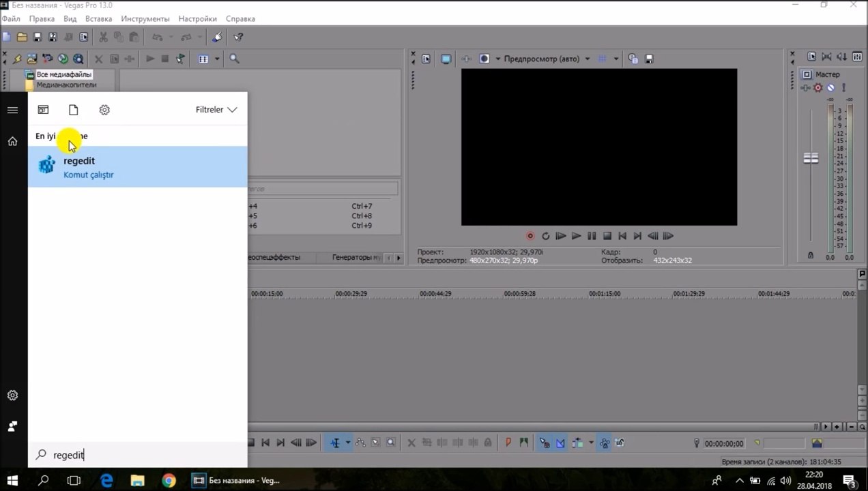Click the Мастер bus FX icon
The height and width of the screenshot is (491, 868).
coord(807,88)
